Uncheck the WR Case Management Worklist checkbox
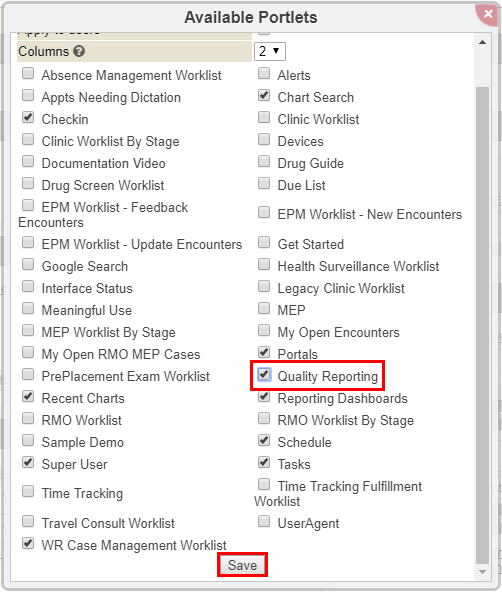 pyautogui.click(x=28, y=543)
